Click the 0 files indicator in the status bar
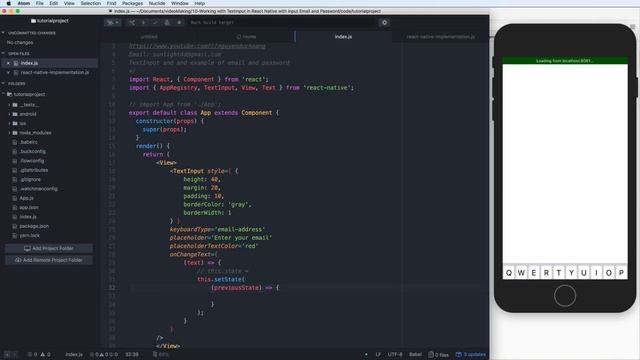This screenshot has width=640, height=360. point(439,354)
